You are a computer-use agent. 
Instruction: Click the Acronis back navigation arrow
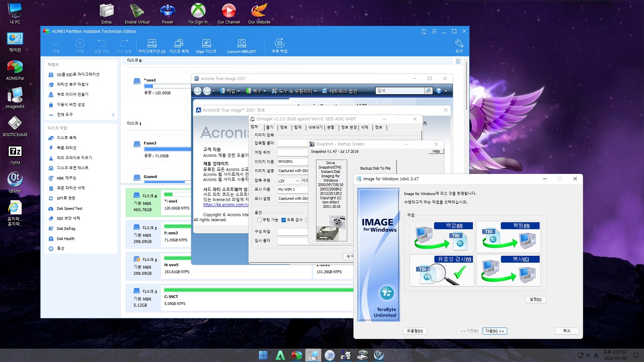coord(198,91)
